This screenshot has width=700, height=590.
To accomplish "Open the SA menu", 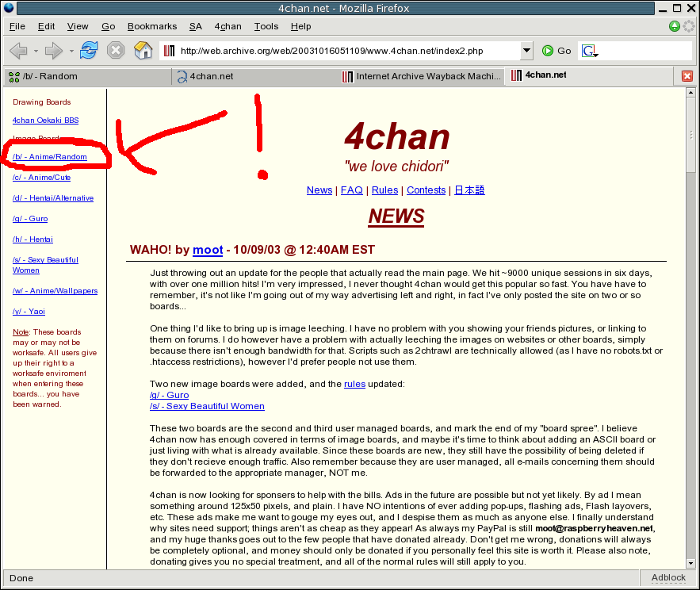I will pos(196,26).
